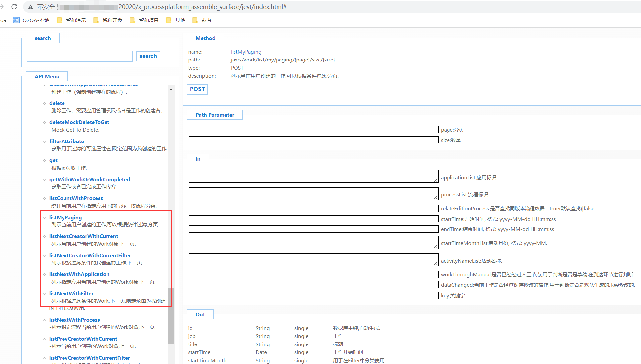Click the API menu scrollbar thumb

(x=171, y=316)
